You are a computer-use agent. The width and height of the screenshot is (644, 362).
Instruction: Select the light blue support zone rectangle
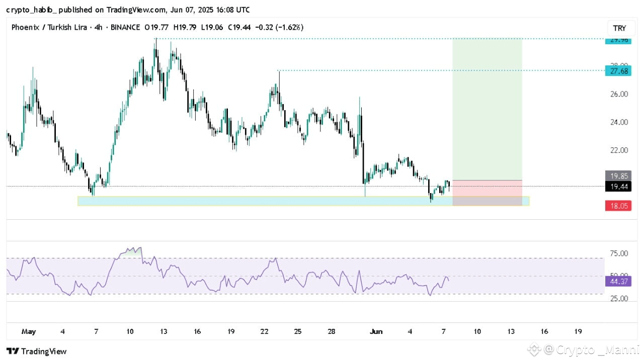tap(303, 201)
